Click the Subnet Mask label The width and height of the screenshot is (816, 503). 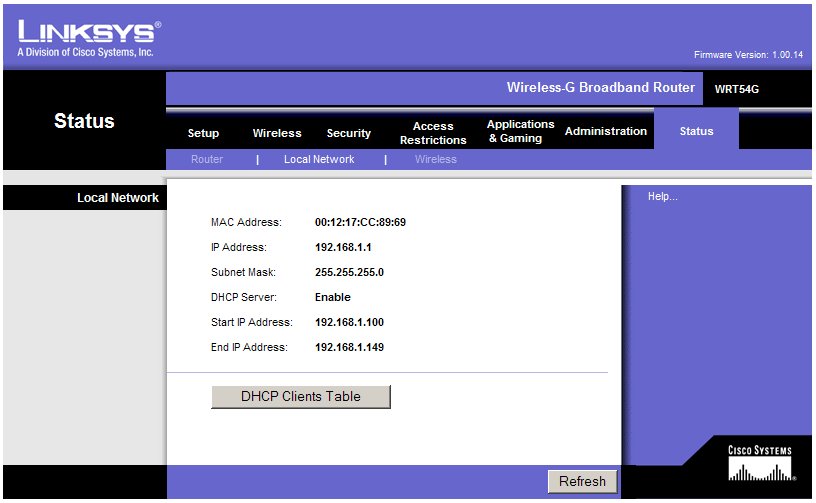(243, 272)
